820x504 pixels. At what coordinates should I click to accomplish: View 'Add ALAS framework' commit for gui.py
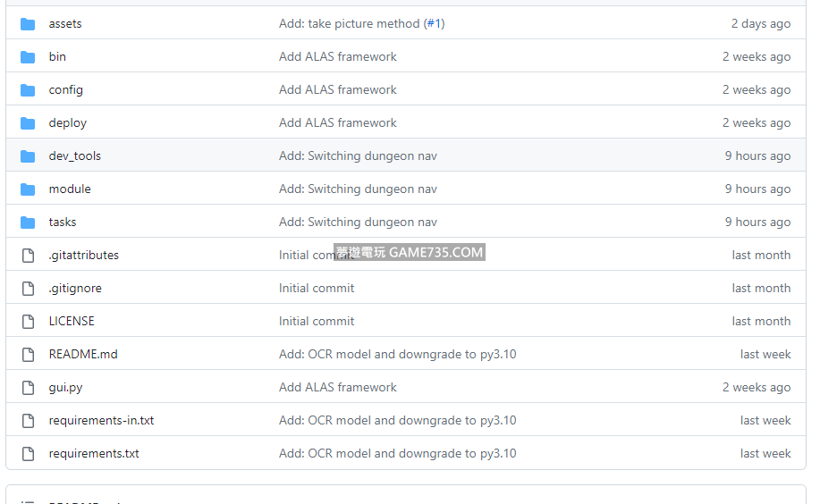click(x=338, y=388)
